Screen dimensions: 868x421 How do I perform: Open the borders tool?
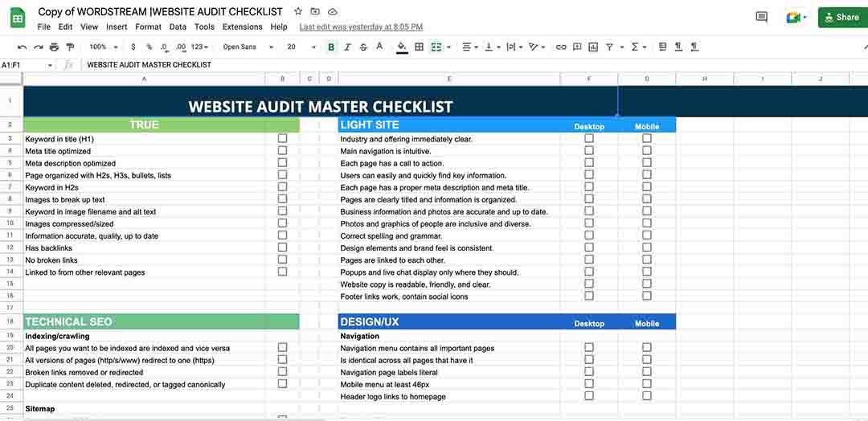(419, 47)
